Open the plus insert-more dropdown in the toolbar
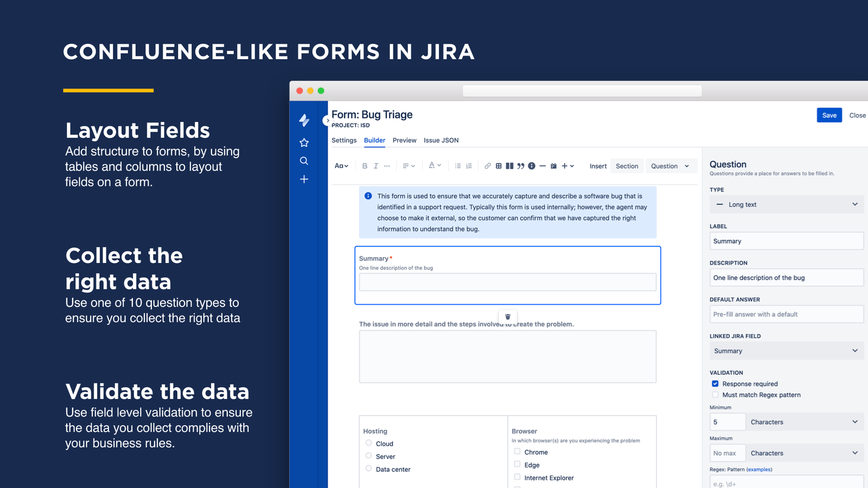868x488 pixels. click(x=567, y=166)
